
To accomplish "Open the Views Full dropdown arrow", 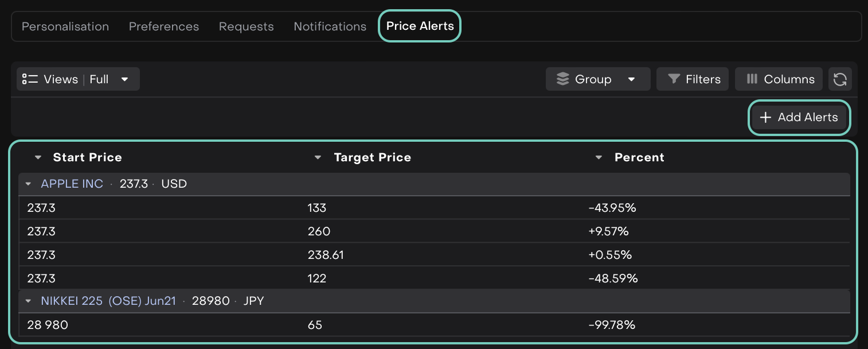I will pos(124,79).
